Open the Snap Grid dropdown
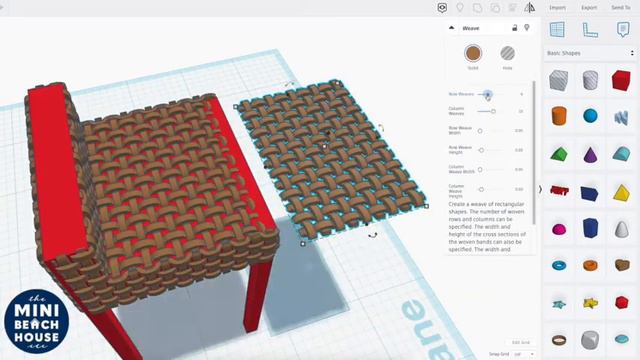Screen dimensions: 640x360 click(x=524, y=354)
